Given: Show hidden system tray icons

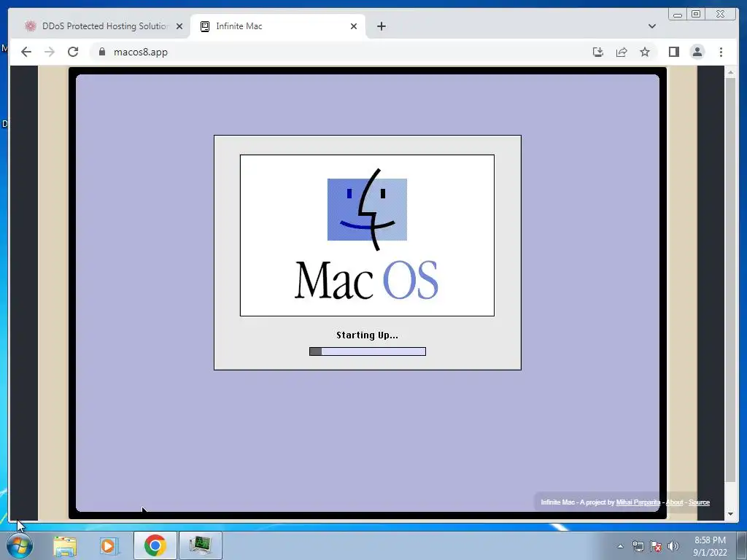Looking at the screenshot, I should click(x=620, y=546).
